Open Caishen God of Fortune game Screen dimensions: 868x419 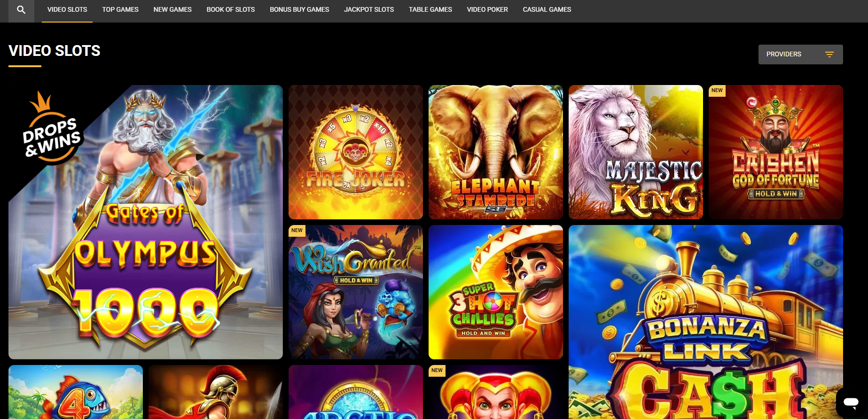776,152
